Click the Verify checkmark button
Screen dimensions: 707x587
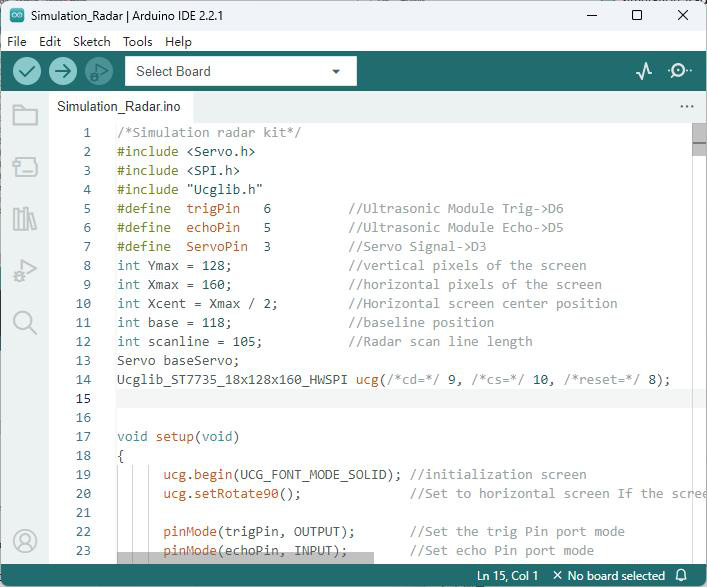coord(27,71)
